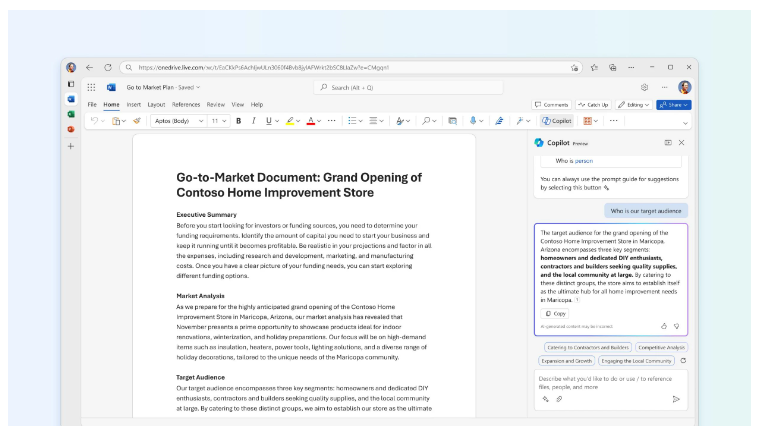This screenshot has height=439, width=761.
Task: Toggle italic formatting
Action: click(253, 121)
